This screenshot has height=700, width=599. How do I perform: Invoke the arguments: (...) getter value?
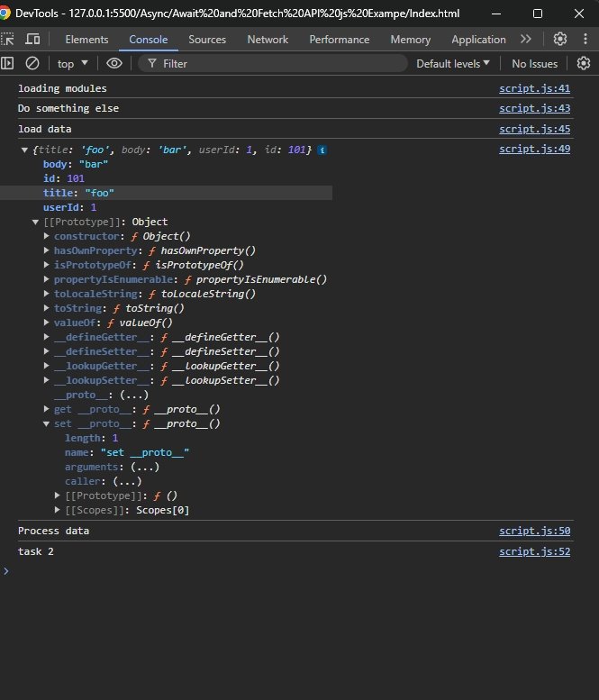145,467
